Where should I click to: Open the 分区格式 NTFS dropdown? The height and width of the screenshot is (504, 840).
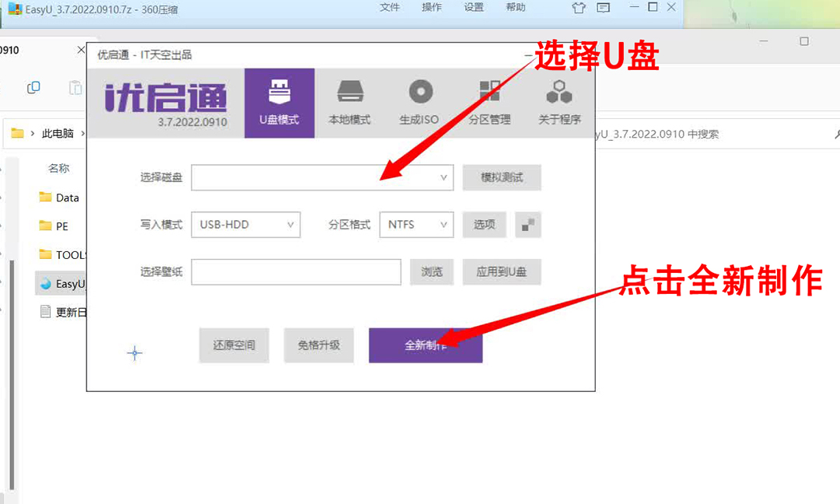pyautogui.click(x=417, y=225)
